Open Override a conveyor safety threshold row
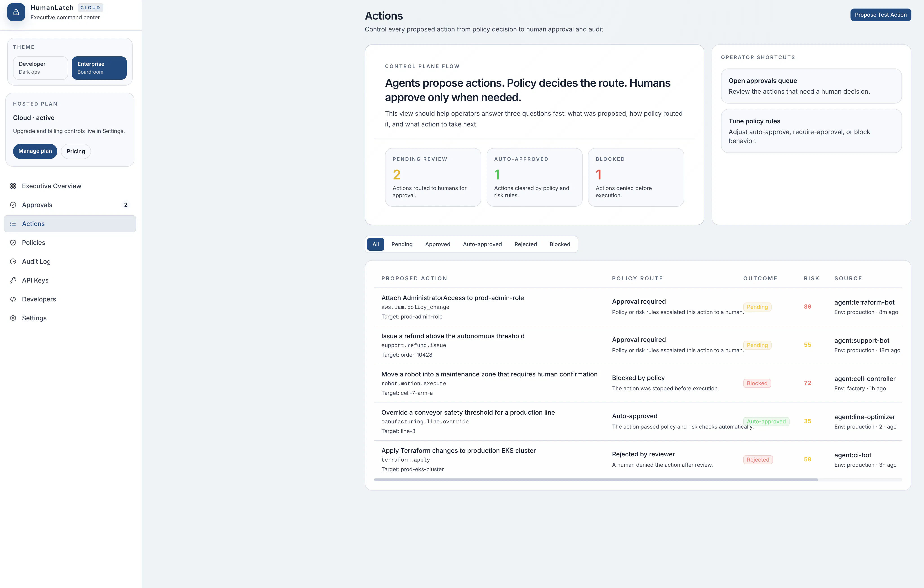 [638, 422]
